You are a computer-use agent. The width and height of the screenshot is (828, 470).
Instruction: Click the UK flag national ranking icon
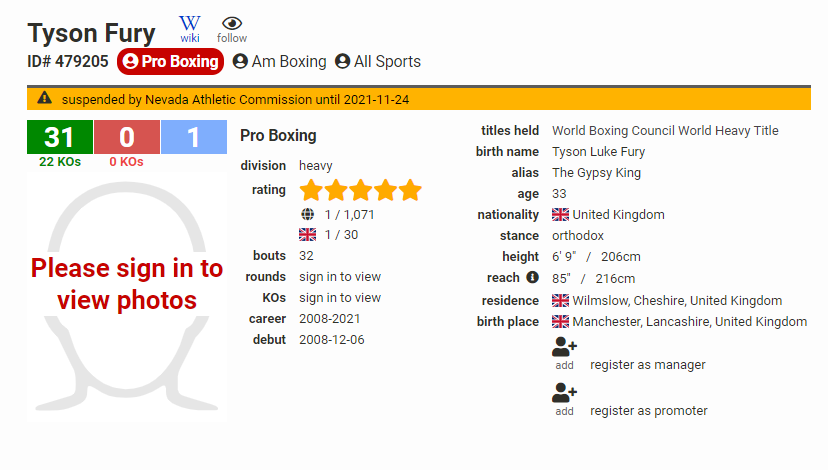pos(308,235)
